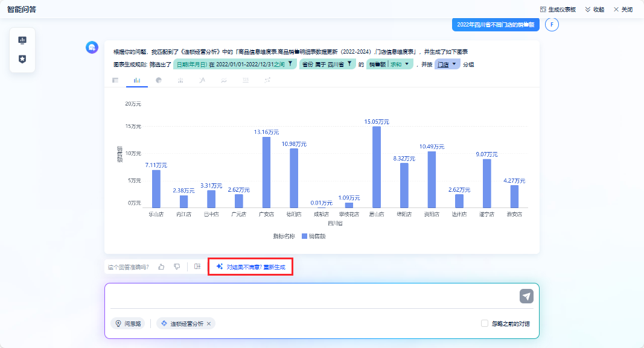The height and width of the screenshot is (348, 644).
Task: Click the 四川省 axis title
Action: pyautogui.click(x=335, y=223)
